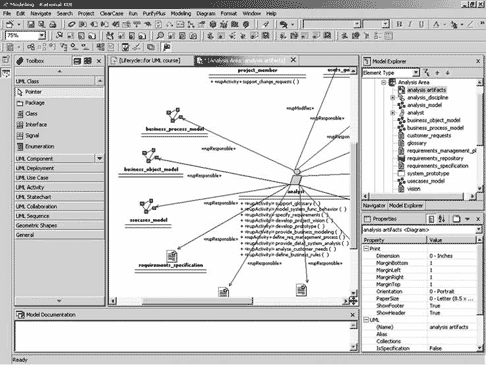486x365 pixels.
Task: Click the Save icon in toolbar
Action: (x=31, y=24)
